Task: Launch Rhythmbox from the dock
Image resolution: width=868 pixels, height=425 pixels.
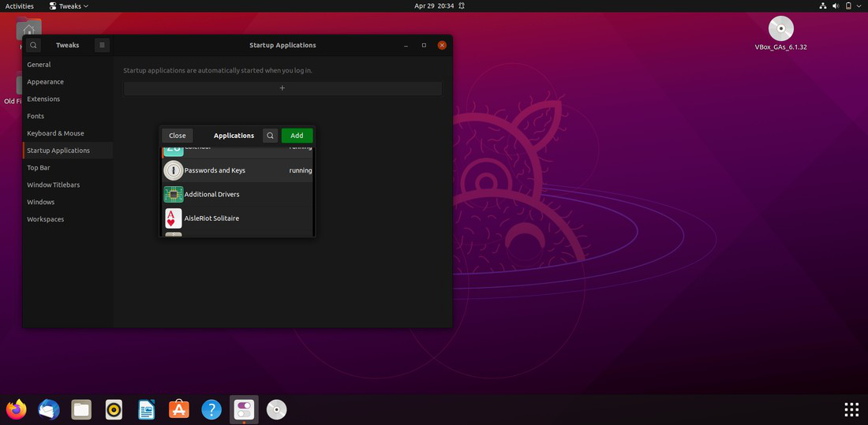Action: (114, 409)
